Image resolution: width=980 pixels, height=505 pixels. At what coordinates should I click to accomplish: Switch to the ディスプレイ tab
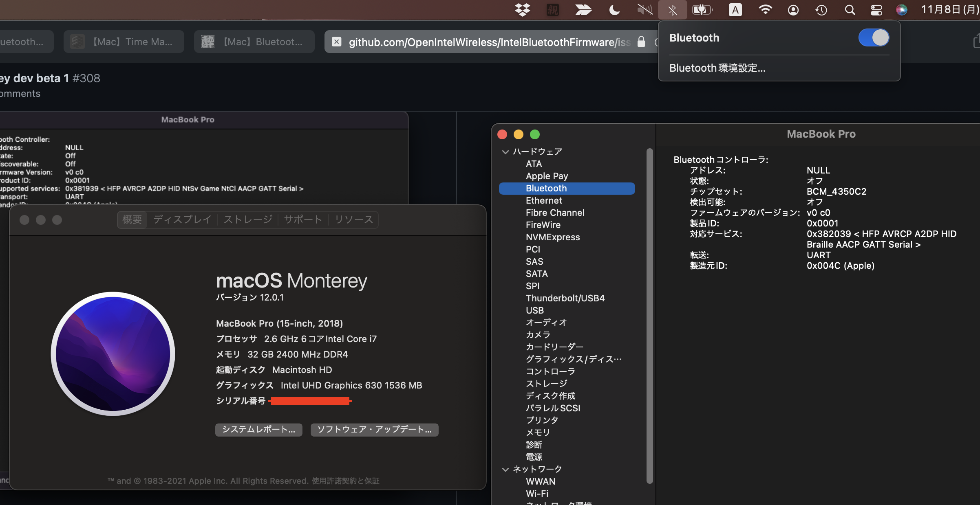(x=182, y=220)
